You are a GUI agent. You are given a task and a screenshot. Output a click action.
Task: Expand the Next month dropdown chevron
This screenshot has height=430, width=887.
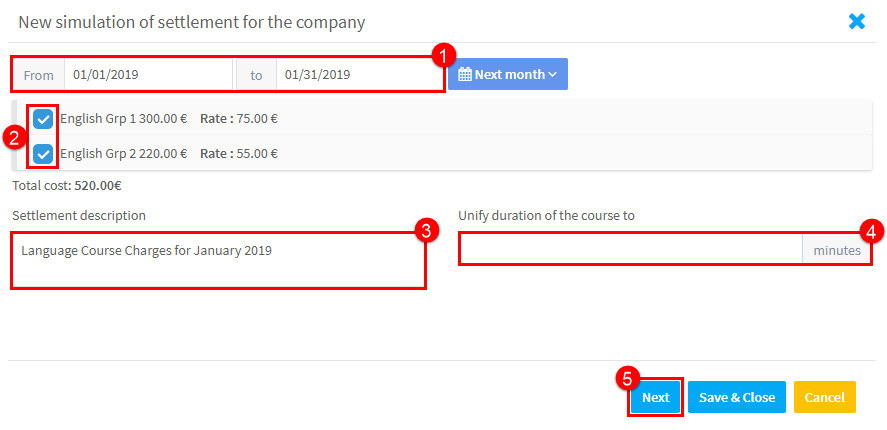click(x=553, y=75)
